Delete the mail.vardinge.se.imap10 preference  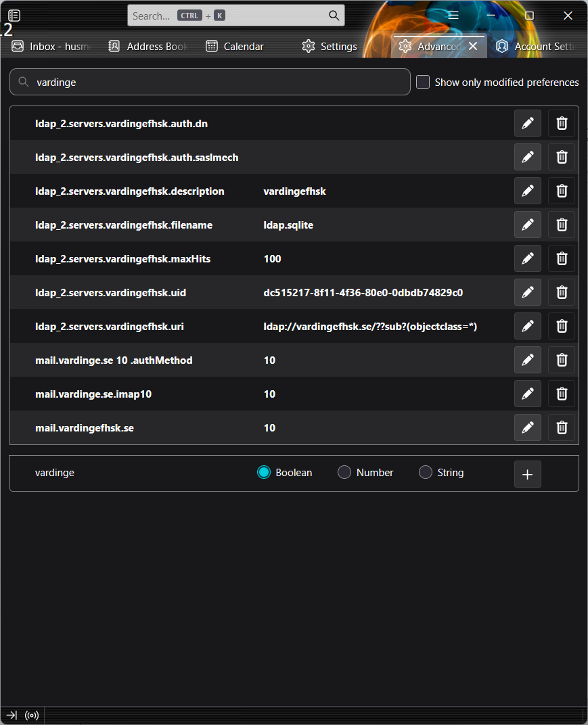pyautogui.click(x=562, y=394)
